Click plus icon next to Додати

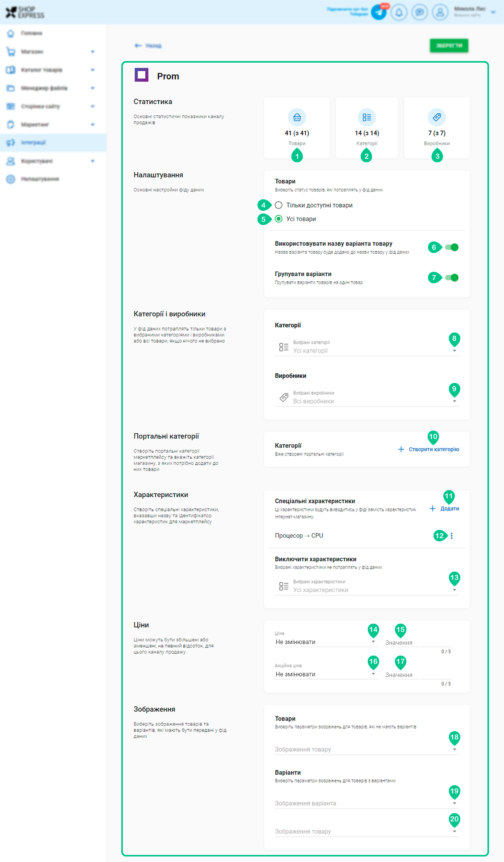pos(432,509)
